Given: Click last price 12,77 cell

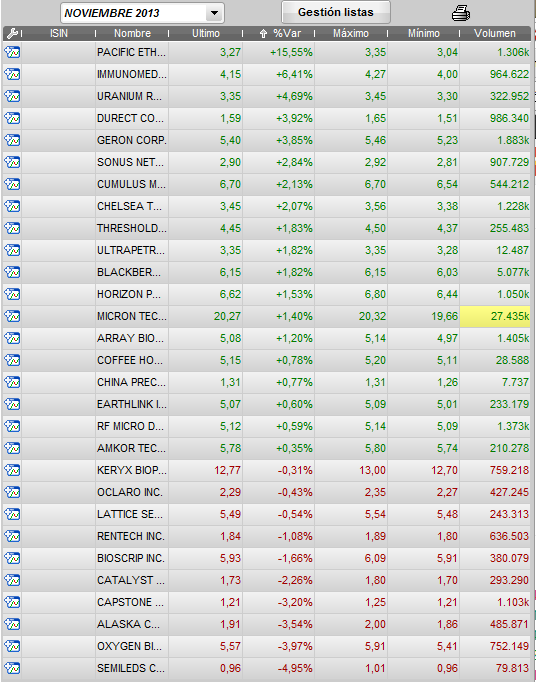Looking at the screenshot, I should tap(227, 470).
